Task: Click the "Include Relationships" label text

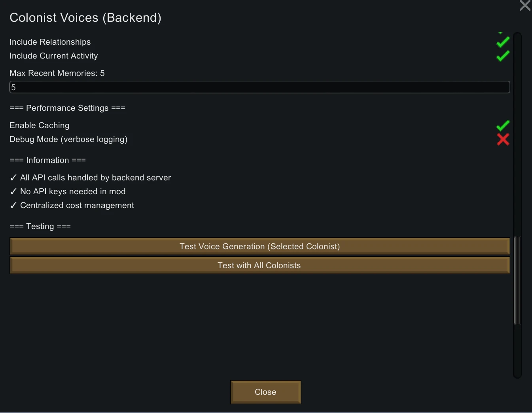Action: [x=50, y=42]
